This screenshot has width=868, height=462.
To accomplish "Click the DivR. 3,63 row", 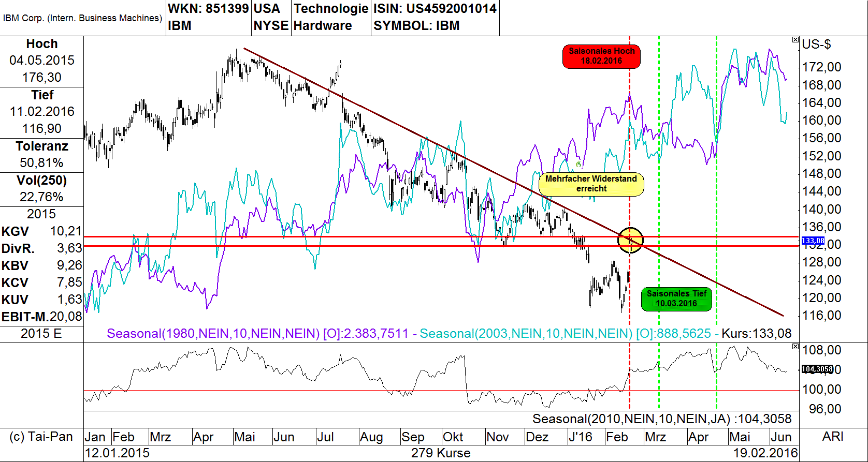I will pos(42,248).
